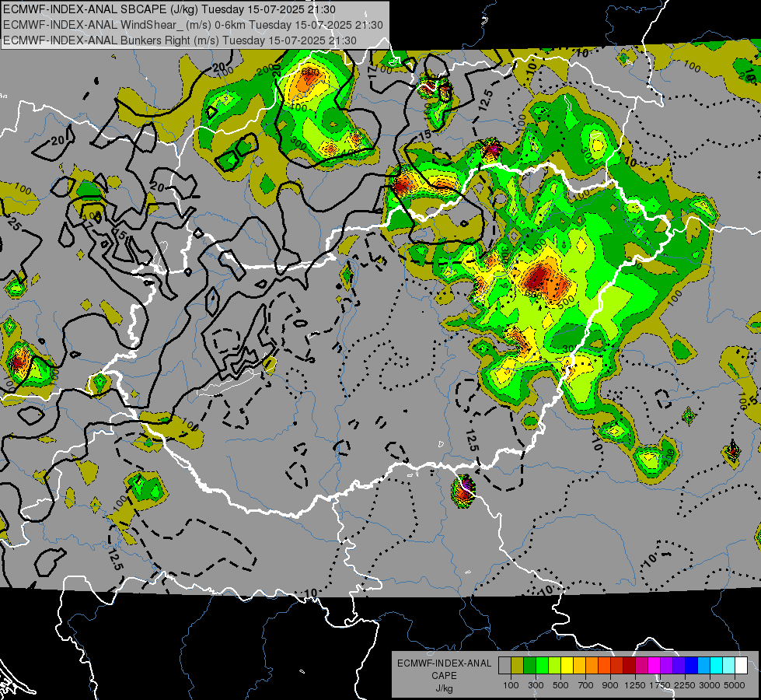The height and width of the screenshot is (700, 761).
Task: Click the legend value 900
Action: pos(610,685)
